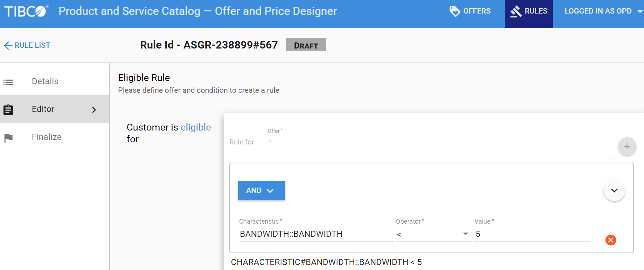Viewport: 644px width, 270px height.
Task: Switch to the Details tab
Action: [x=45, y=81]
